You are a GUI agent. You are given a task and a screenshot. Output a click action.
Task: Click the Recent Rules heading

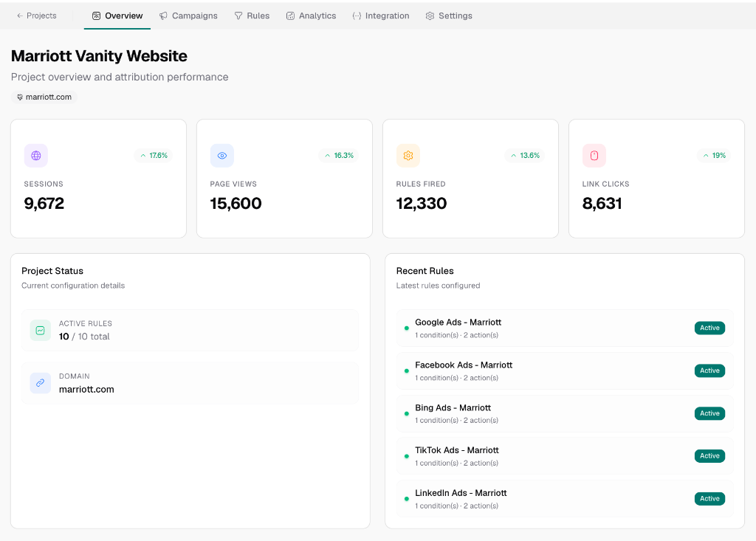pyautogui.click(x=425, y=271)
